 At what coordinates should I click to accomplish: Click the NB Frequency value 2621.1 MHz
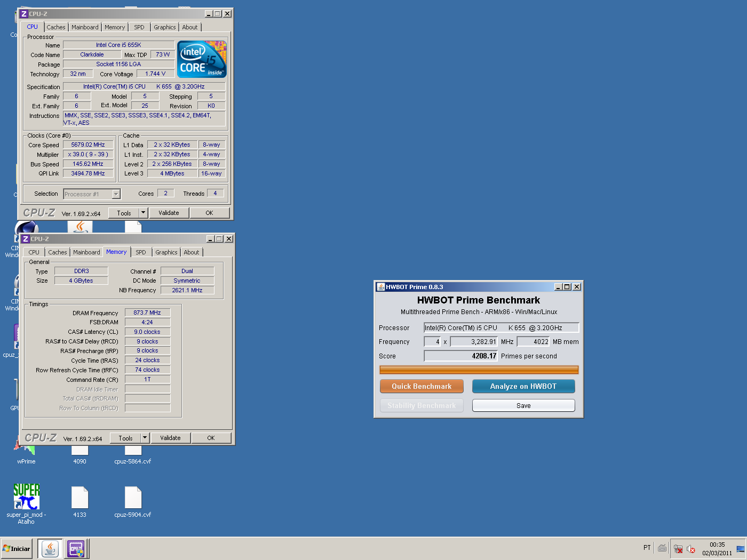(x=187, y=290)
